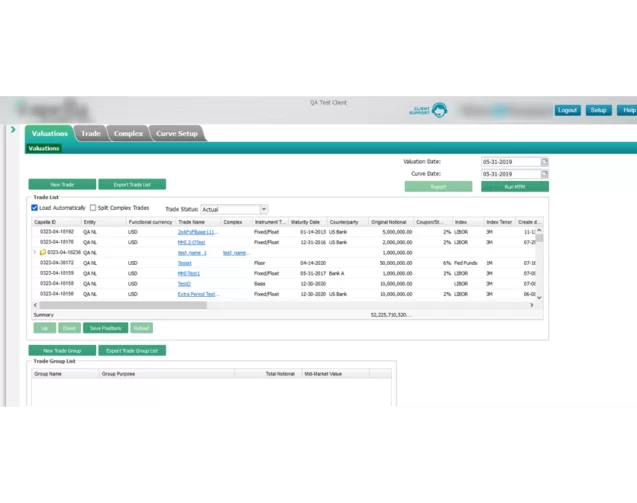Sort by the Group Name column header
637x503 pixels.
coord(65,374)
